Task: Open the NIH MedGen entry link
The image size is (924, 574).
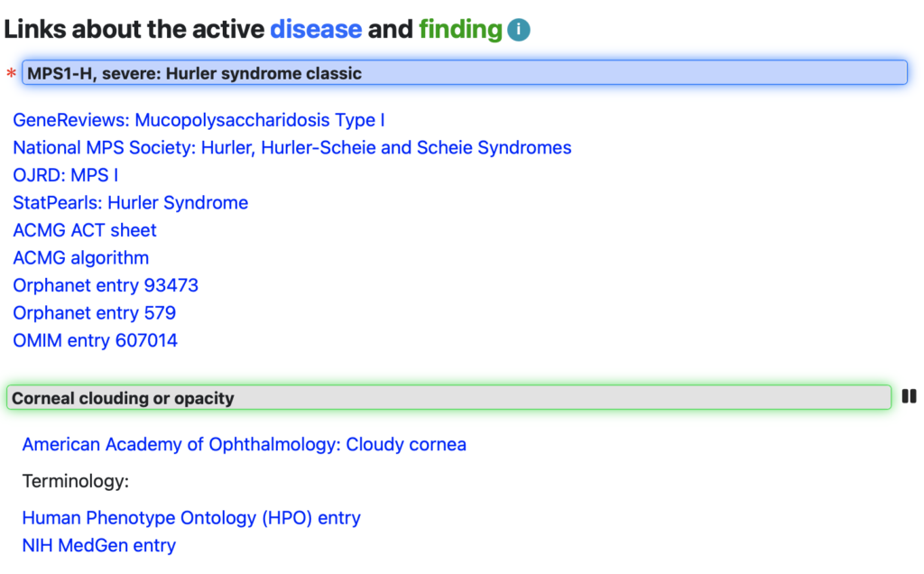Action: (98, 545)
